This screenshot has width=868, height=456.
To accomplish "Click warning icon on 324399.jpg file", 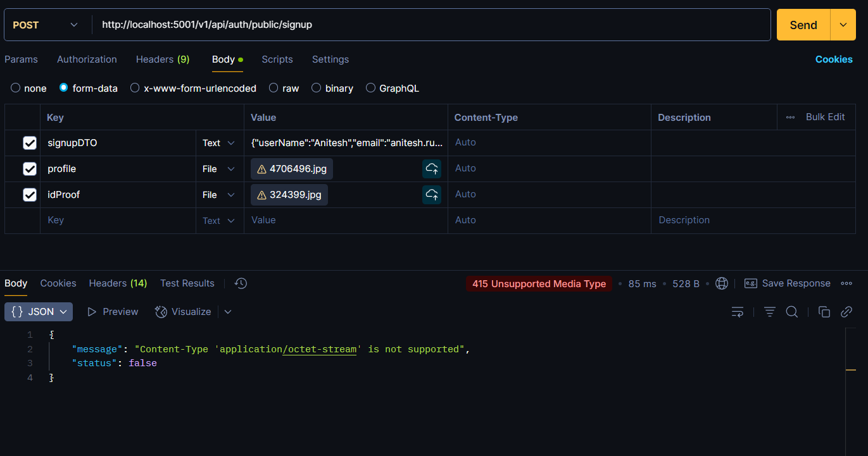I will point(261,195).
